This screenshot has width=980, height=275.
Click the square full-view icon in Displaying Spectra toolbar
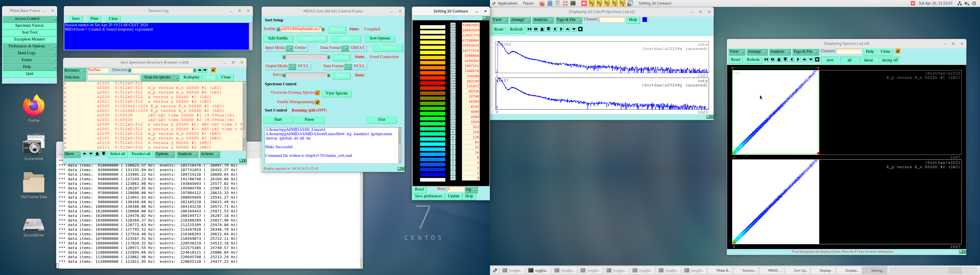(817, 60)
